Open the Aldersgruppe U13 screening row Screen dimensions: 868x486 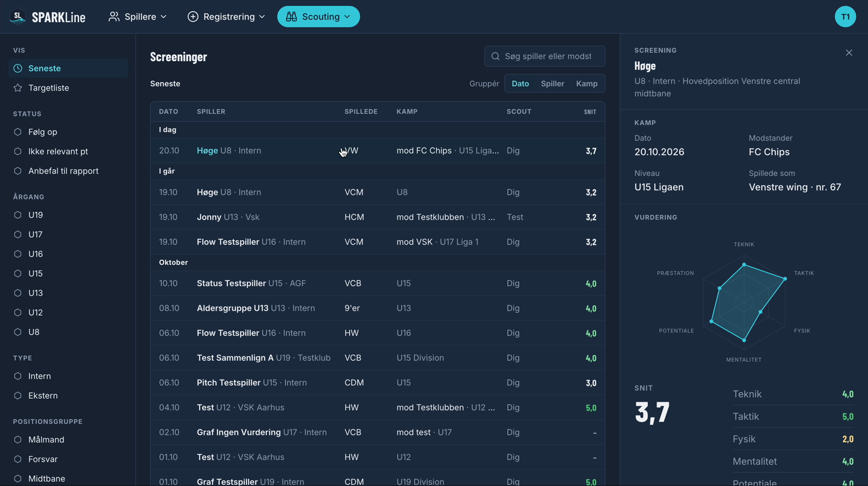[378, 308]
